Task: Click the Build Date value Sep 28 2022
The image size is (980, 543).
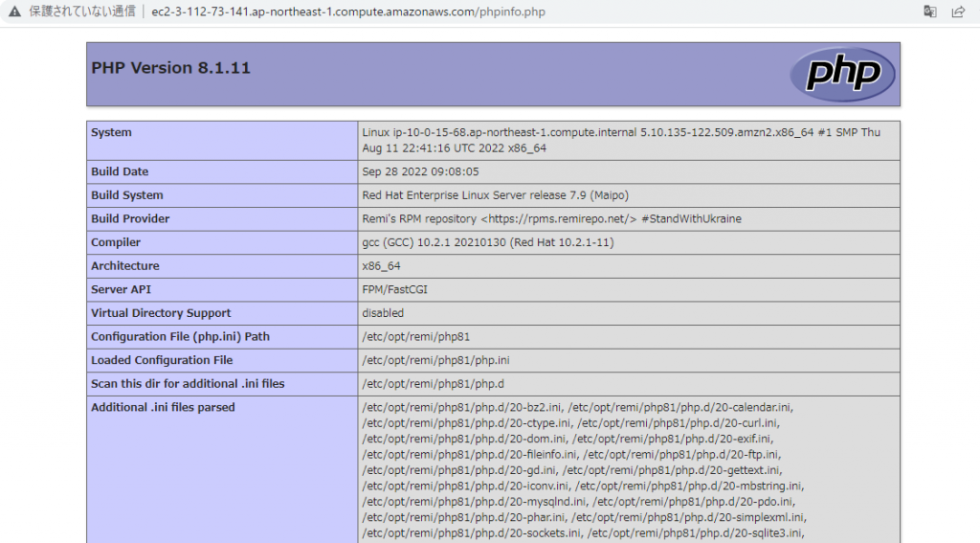Action: click(x=420, y=171)
